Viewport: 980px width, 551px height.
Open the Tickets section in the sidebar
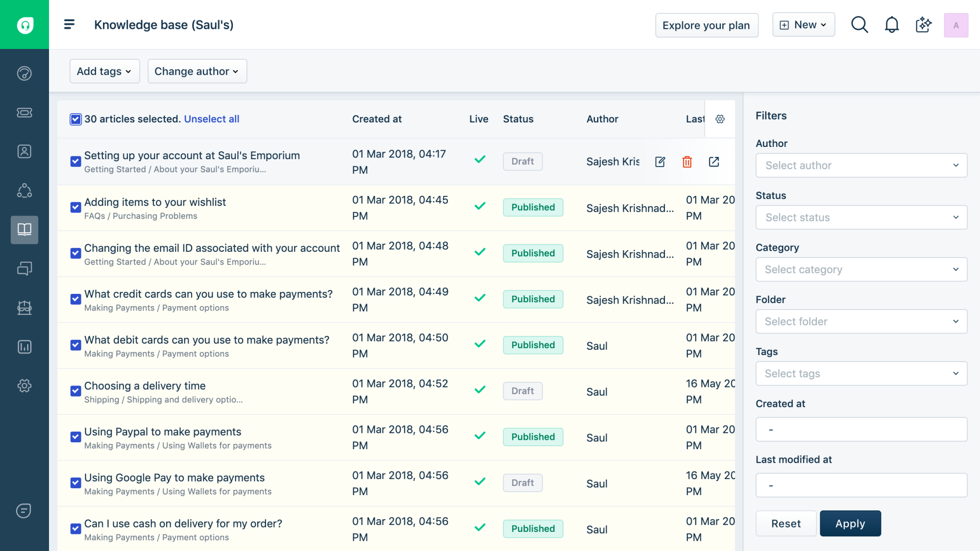pos(24,112)
